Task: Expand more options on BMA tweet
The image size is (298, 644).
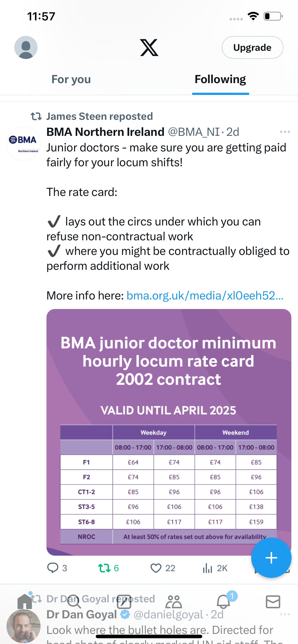Action: pyautogui.click(x=285, y=132)
